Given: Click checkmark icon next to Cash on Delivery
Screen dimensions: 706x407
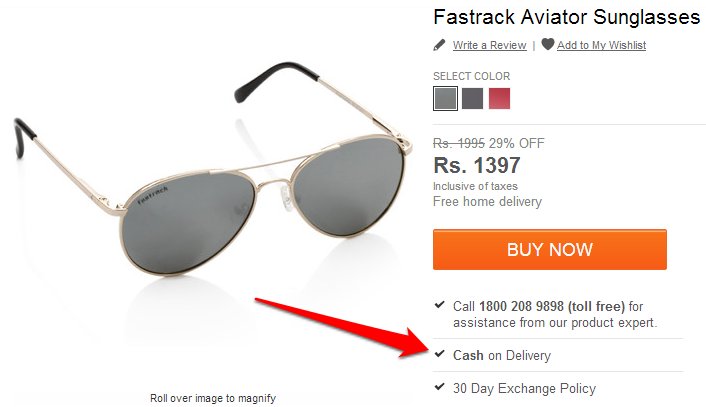Looking at the screenshot, I should (439, 353).
